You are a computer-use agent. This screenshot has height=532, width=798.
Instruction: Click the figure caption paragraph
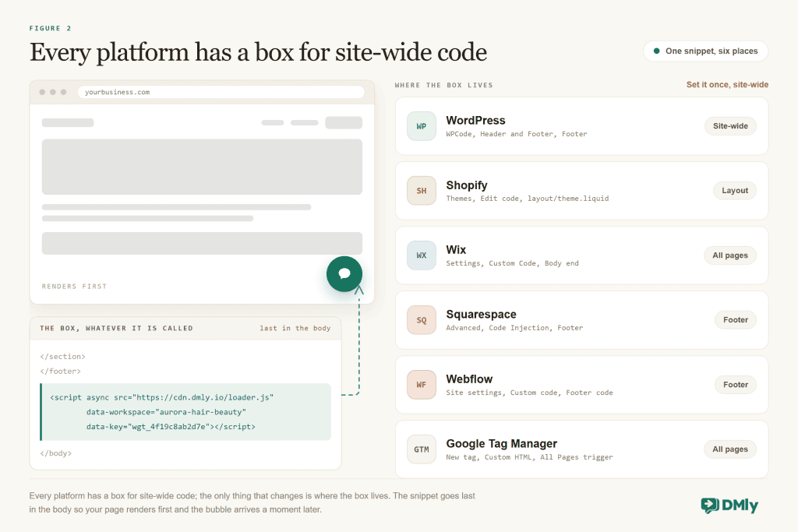252,502
